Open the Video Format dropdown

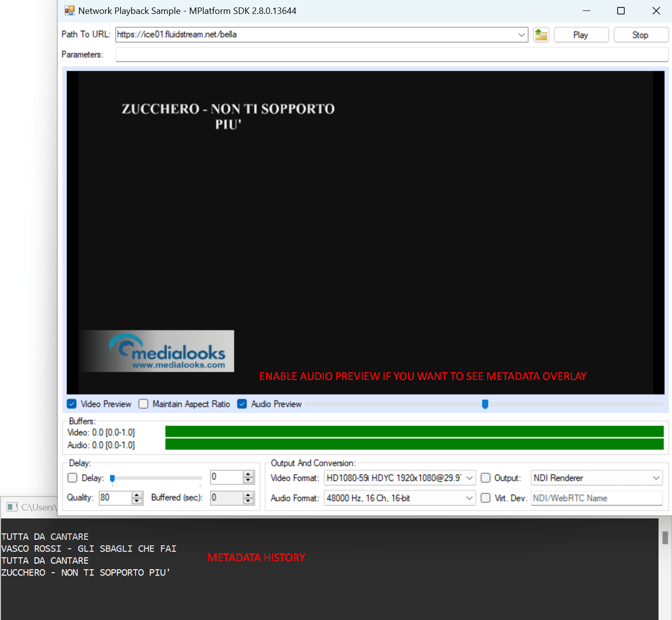(x=469, y=478)
